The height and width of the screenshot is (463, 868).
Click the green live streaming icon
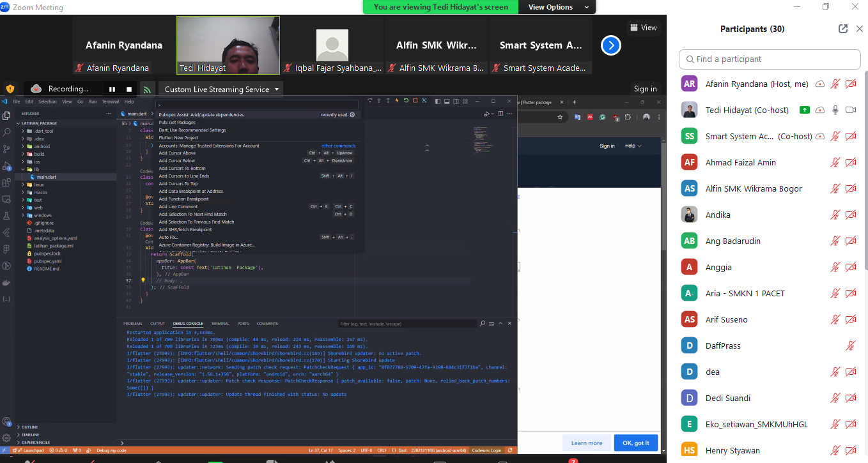(x=147, y=89)
